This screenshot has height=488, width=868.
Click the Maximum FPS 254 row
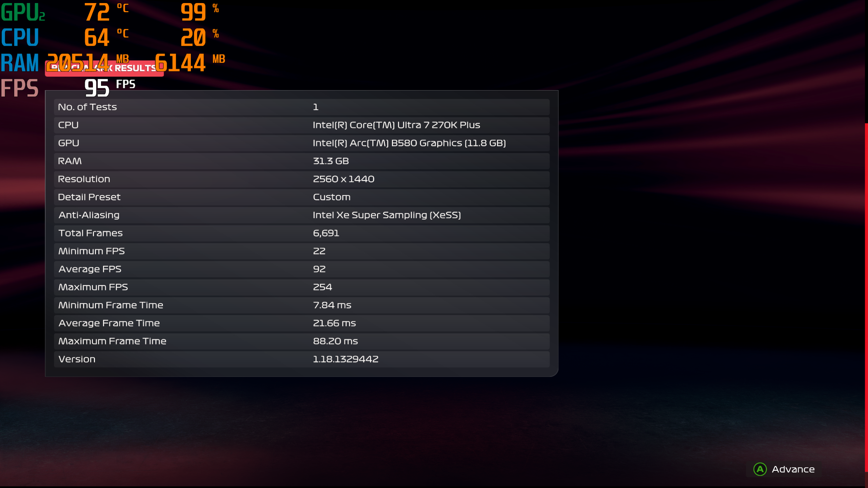301,287
